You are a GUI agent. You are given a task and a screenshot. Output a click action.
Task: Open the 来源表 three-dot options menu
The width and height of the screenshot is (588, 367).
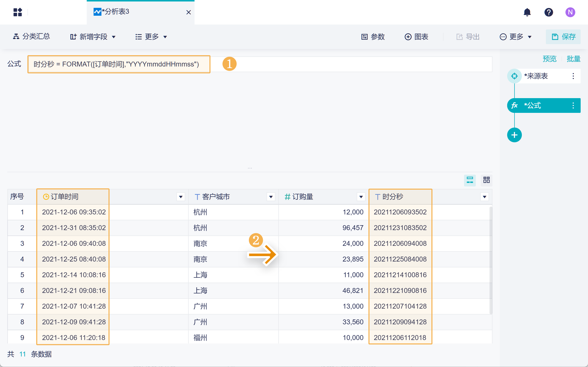pyautogui.click(x=573, y=76)
